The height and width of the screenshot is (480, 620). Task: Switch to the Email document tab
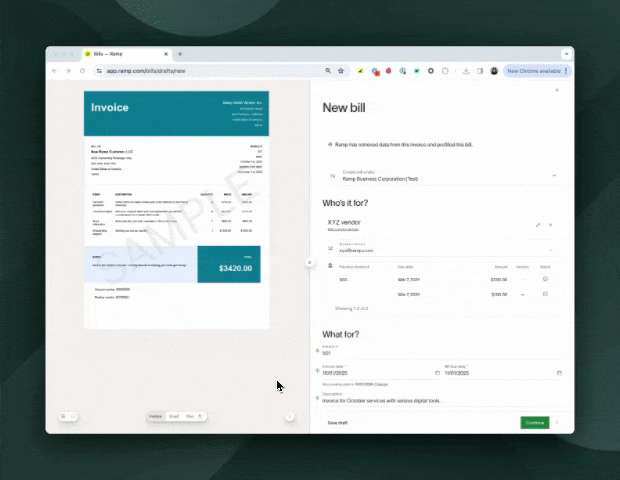point(174,416)
